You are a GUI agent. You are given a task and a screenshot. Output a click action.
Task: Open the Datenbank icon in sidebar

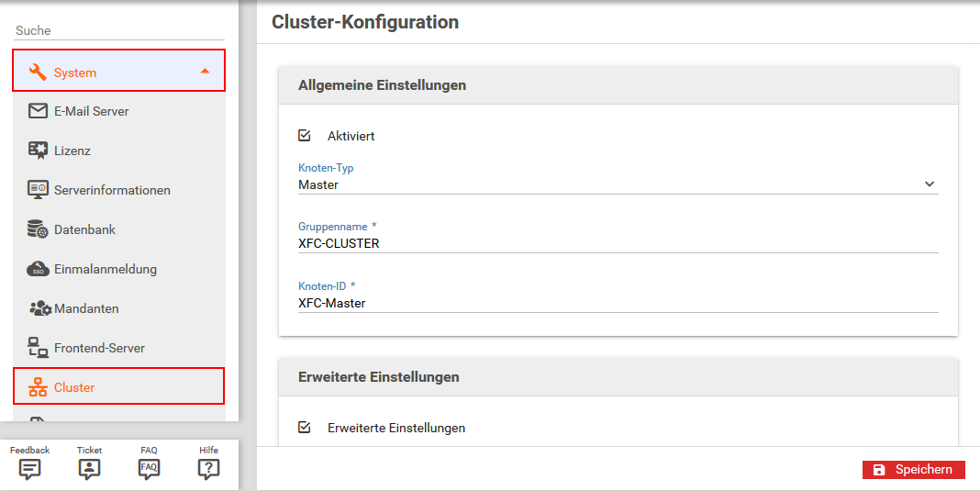click(x=38, y=229)
